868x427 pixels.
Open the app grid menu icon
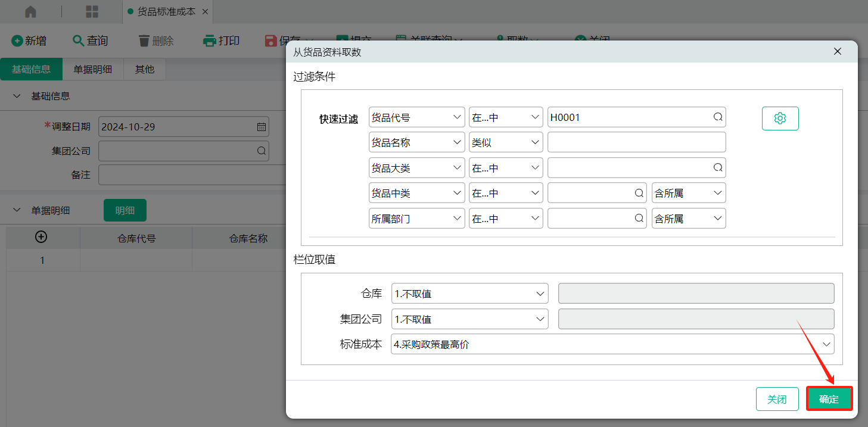tap(92, 11)
